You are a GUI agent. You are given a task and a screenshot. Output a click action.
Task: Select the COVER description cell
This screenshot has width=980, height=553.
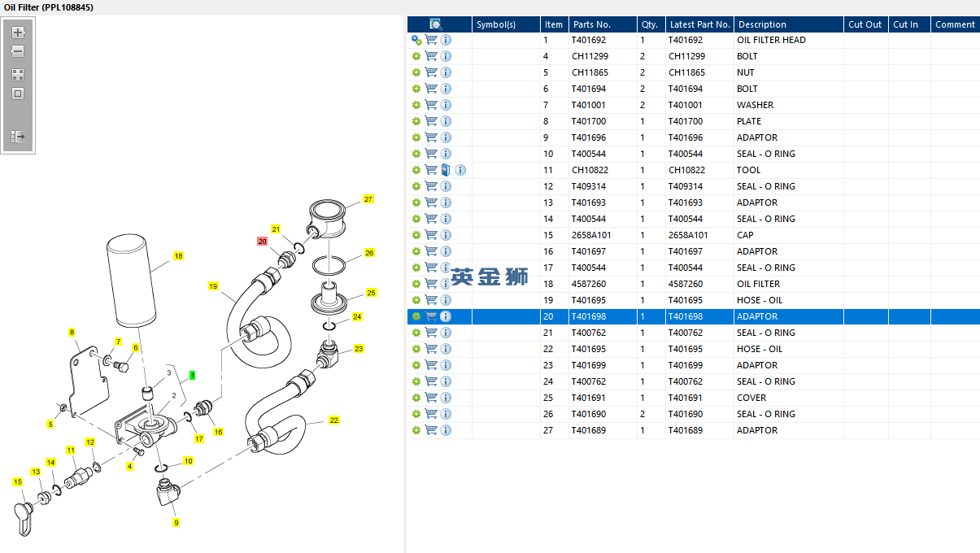click(788, 398)
